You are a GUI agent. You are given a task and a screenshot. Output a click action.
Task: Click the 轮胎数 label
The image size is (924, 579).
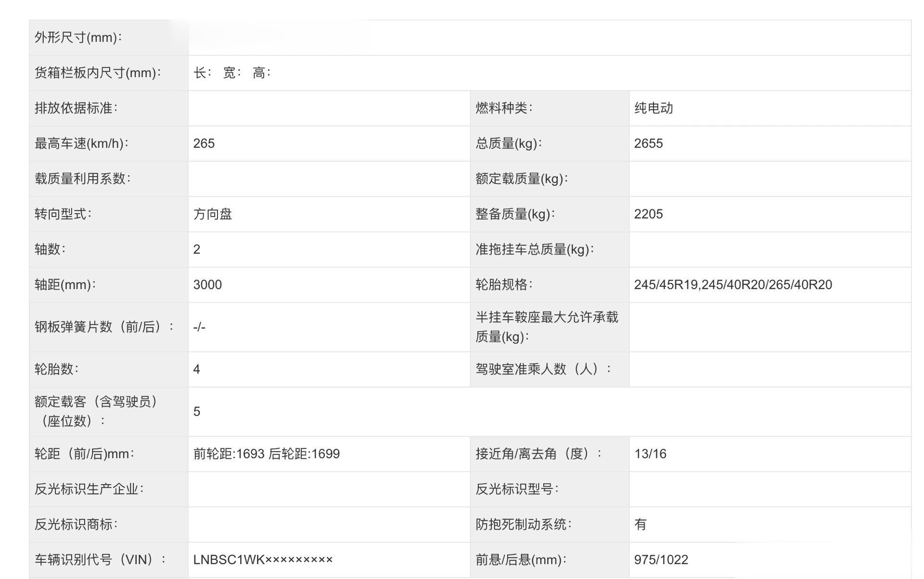point(56,369)
